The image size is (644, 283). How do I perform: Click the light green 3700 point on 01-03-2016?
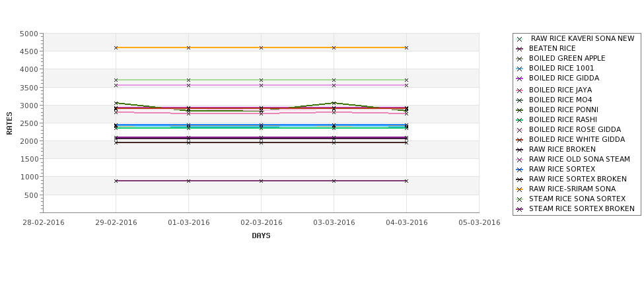coord(188,80)
